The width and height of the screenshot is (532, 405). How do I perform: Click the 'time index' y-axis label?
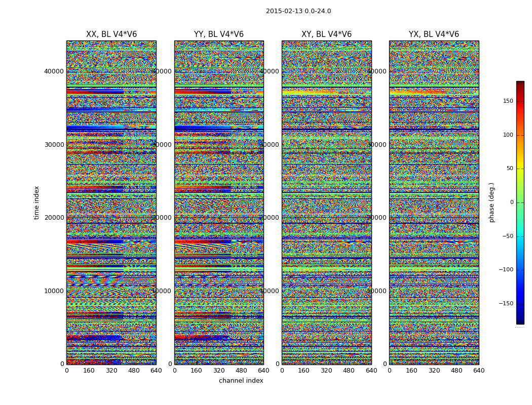(36, 202)
